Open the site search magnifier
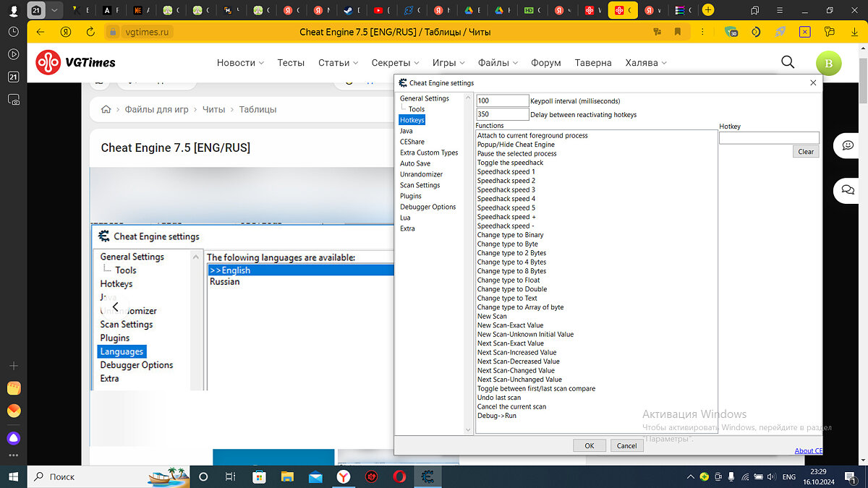Screen dimensions: 868x488 click(788, 63)
